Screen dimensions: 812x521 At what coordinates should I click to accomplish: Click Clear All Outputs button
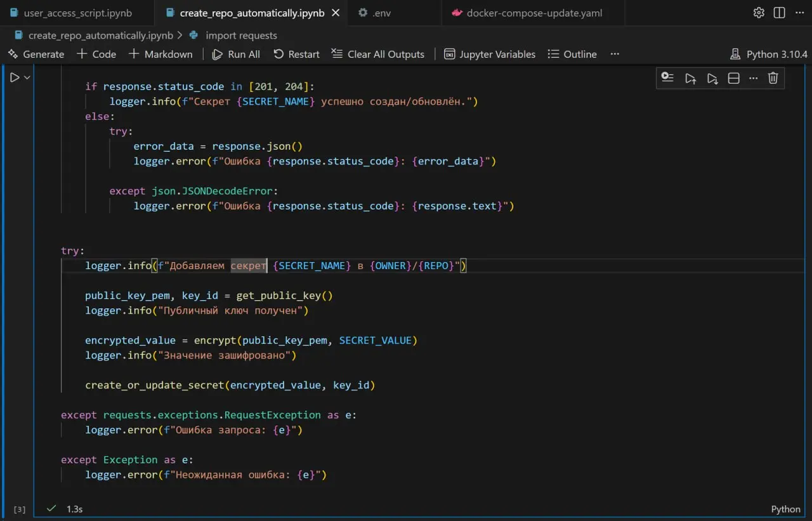tap(378, 54)
